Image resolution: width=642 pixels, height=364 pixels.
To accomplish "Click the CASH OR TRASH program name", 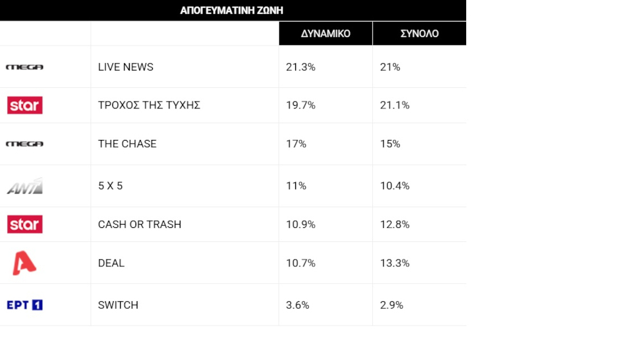I will 139,225.
